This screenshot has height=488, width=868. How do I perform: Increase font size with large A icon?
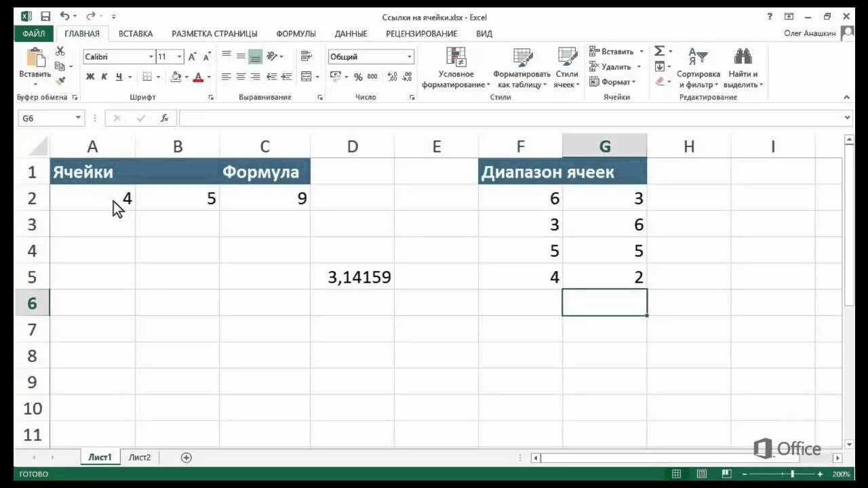click(193, 57)
